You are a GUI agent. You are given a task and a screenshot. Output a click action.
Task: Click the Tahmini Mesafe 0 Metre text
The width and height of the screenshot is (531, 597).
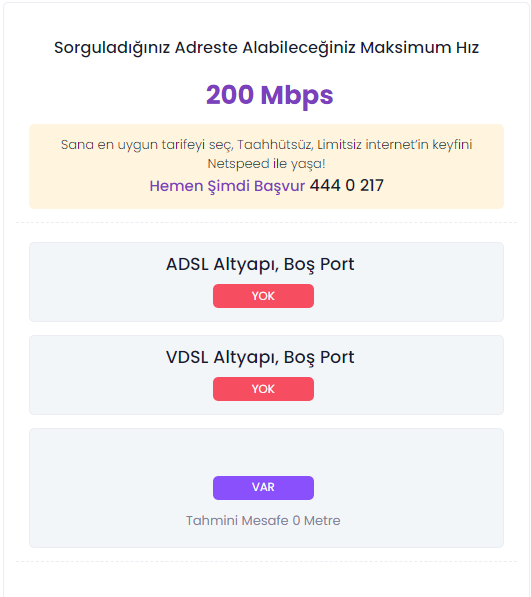pos(263,520)
